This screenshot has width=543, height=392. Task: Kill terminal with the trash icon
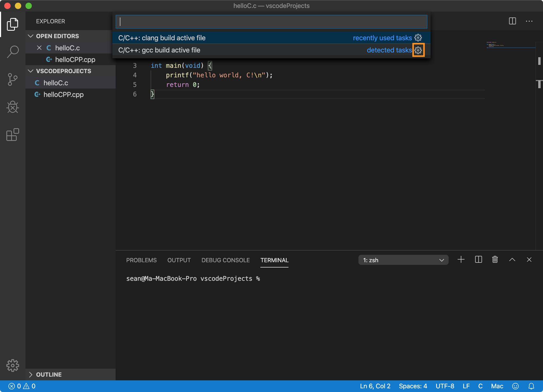(x=495, y=260)
